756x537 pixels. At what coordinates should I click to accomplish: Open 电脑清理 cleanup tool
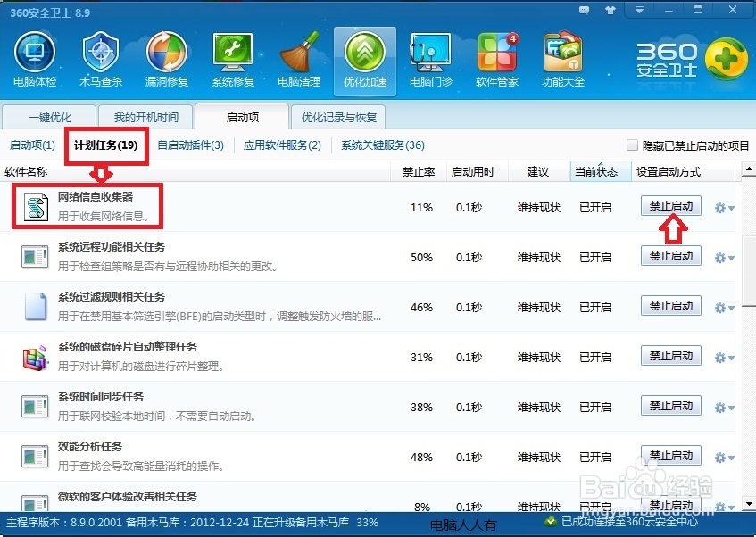299,55
